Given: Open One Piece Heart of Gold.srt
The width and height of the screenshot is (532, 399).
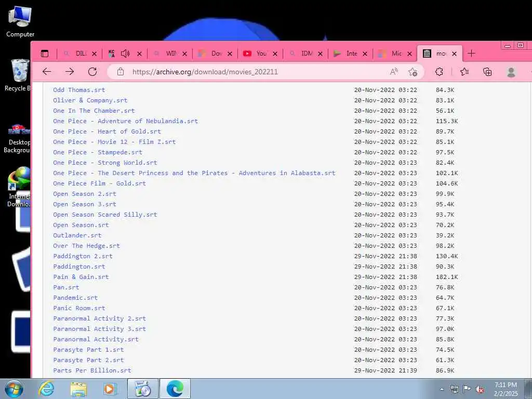Looking at the screenshot, I should [107, 131].
